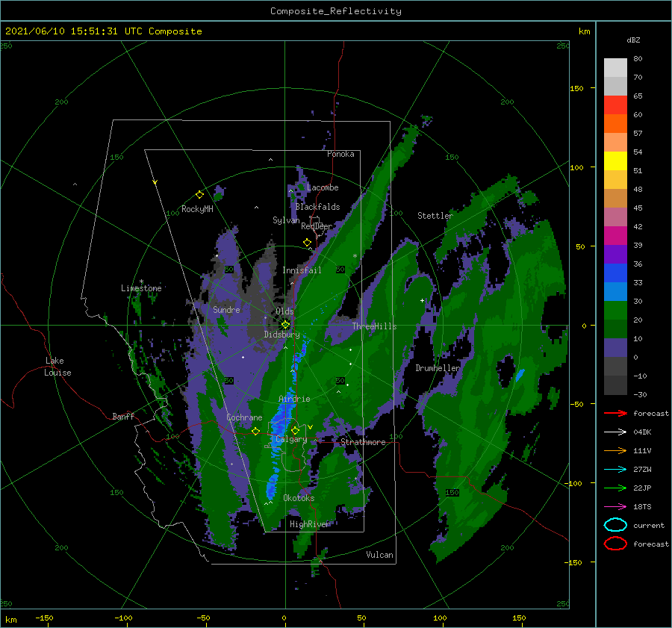The width and height of the screenshot is (672, 628).
Task: Select the slate-violet 0-10 dBZ swatch
Action: pyautogui.click(x=615, y=348)
